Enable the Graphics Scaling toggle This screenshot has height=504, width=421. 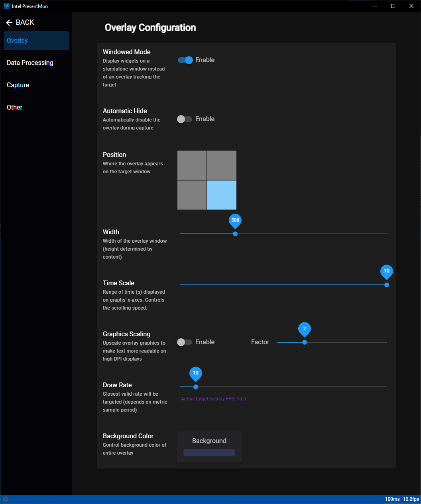[x=185, y=342]
